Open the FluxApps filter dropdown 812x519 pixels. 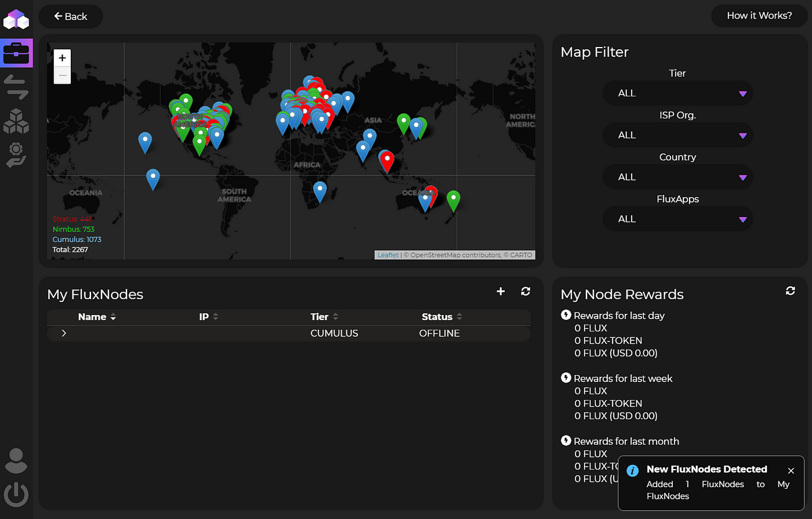pyautogui.click(x=677, y=219)
